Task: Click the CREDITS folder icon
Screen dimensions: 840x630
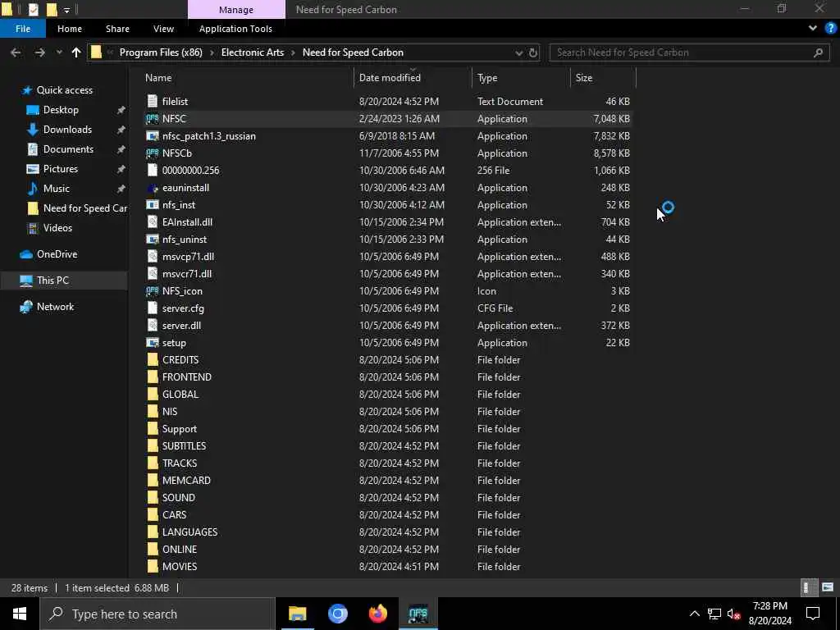Action: pyautogui.click(x=152, y=360)
